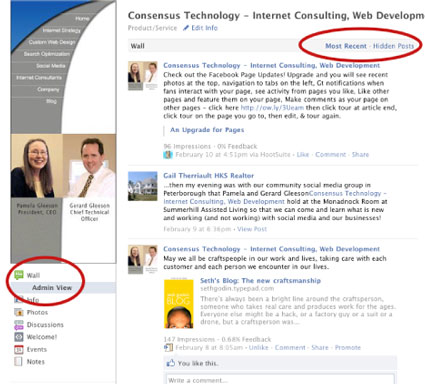Open the An Upgrade for Pages link
The height and width of the screenshot is (384, 425).
207,130
